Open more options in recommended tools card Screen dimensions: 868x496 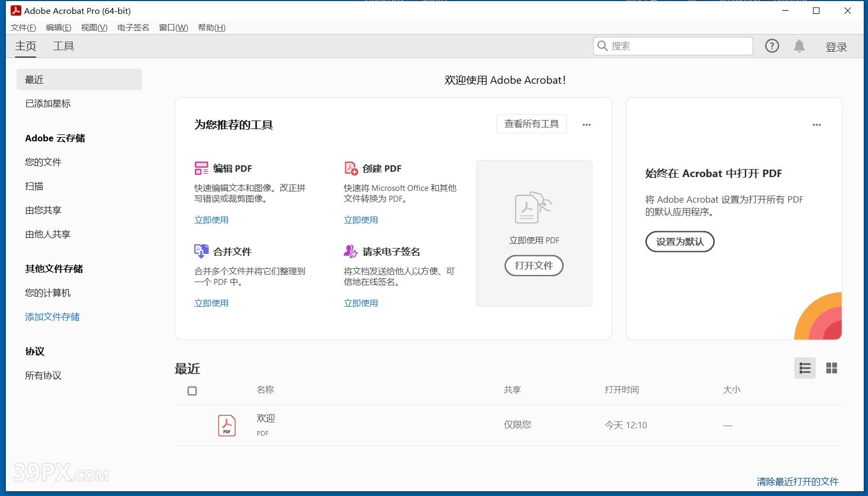587,125
